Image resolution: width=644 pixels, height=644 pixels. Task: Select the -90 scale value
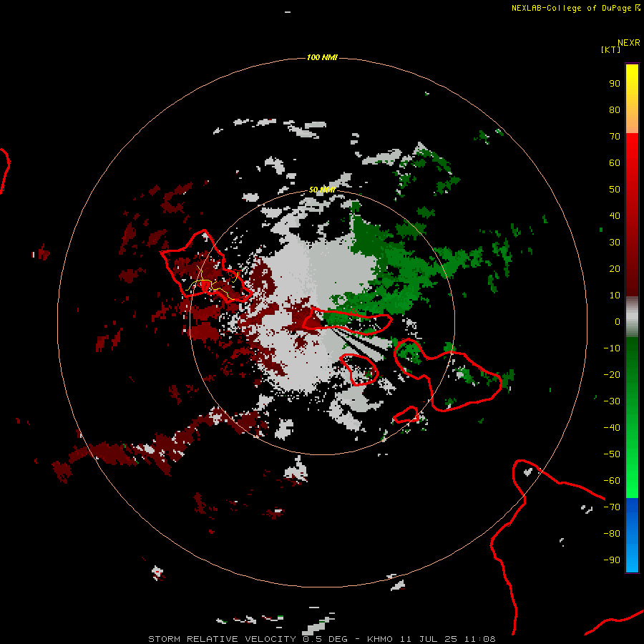coord(612,560)
